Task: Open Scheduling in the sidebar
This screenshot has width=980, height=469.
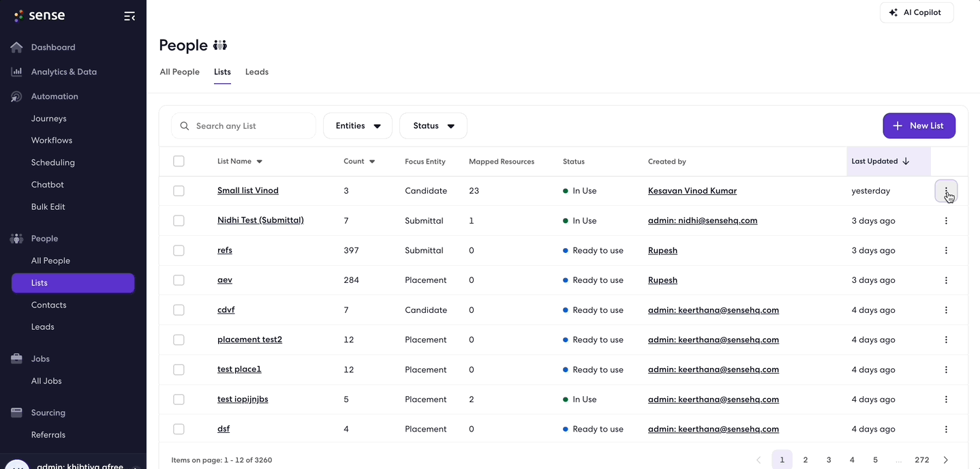Action: pyautogui.click(x=53, y=162)
